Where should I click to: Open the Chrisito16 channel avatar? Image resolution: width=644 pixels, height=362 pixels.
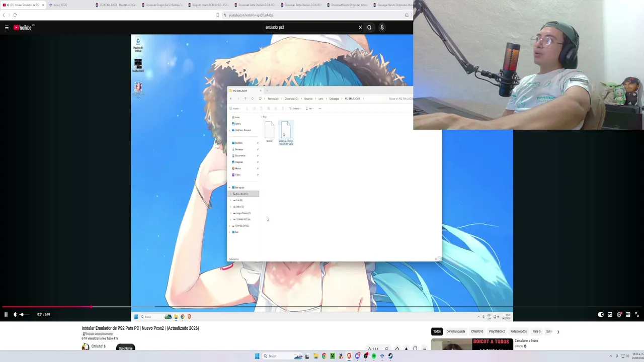(x=86, y=347)
